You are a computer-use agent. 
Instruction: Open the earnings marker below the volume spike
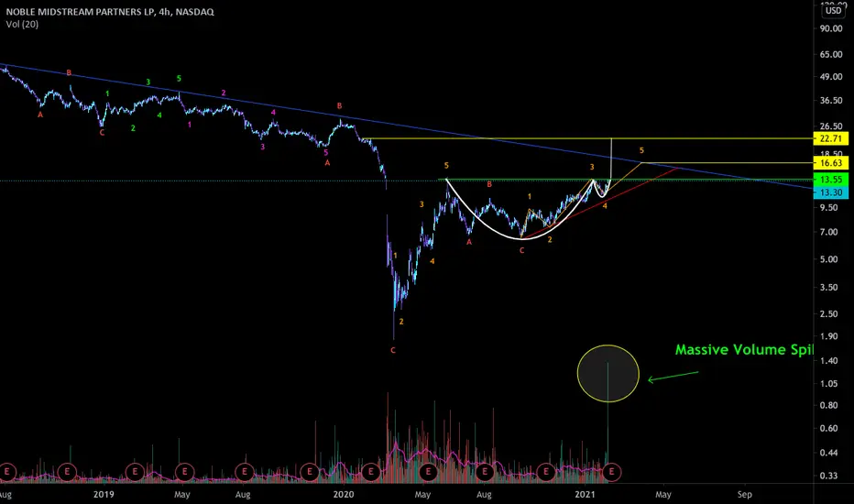pos(611,471)
